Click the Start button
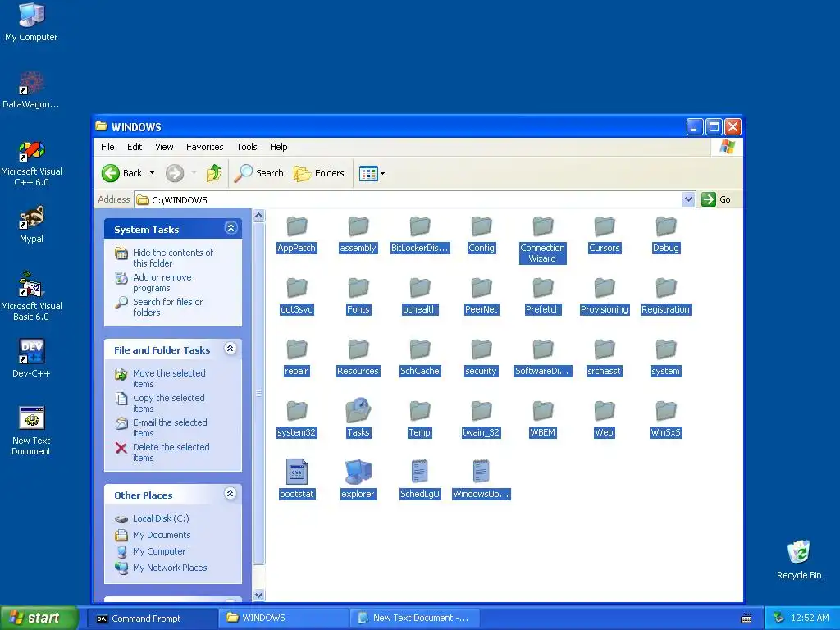 coord(39,618)
